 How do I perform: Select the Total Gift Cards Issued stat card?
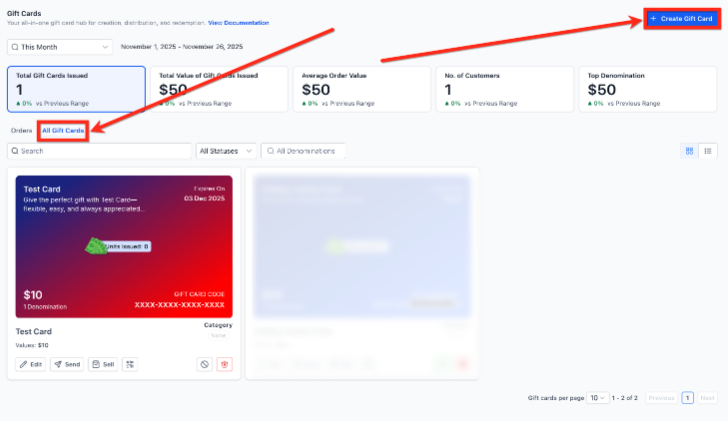(x=76, y=89)
